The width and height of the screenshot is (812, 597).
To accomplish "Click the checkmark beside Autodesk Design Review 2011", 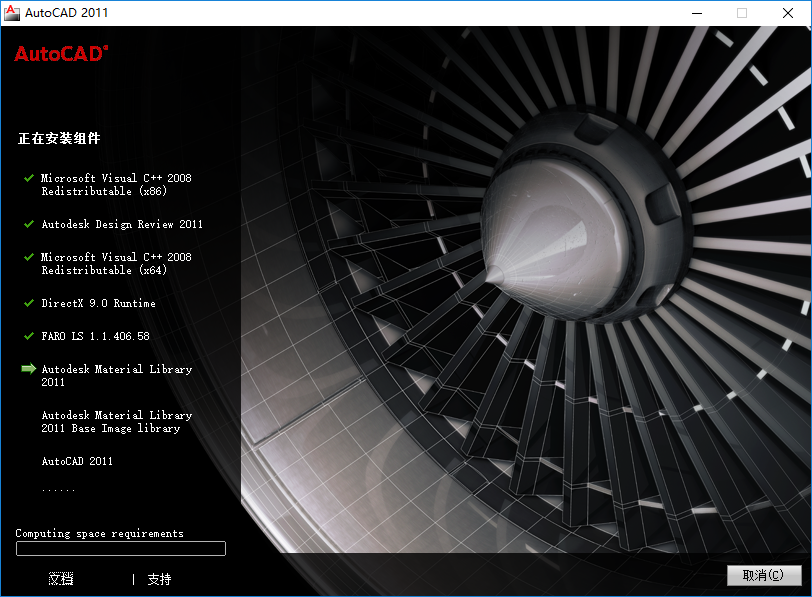I will (x=27, y=224).
